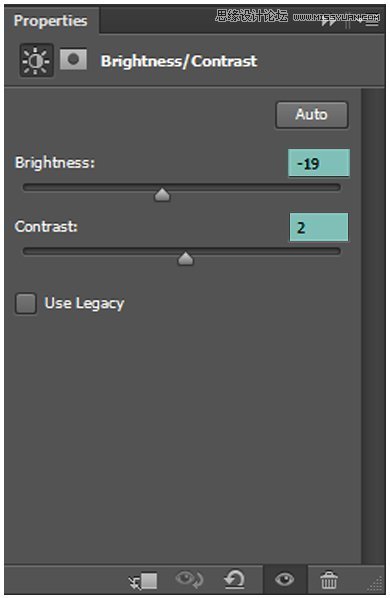Delete adjustment layer using the trash icon
The height and width of the screenshot is (598, 390).
point(329,580)
